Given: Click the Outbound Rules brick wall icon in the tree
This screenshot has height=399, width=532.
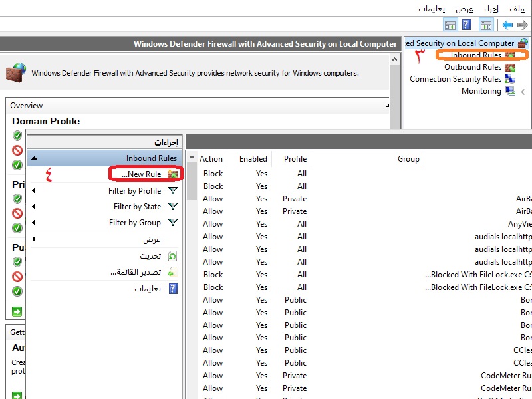Looking at the screenshot, I should click(x=510, y=67).
